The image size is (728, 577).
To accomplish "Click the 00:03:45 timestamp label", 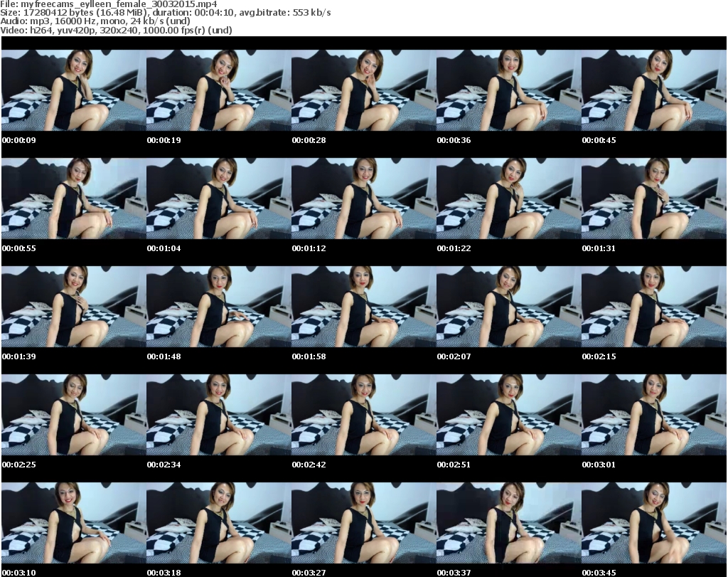I will (x=599, y=573).
